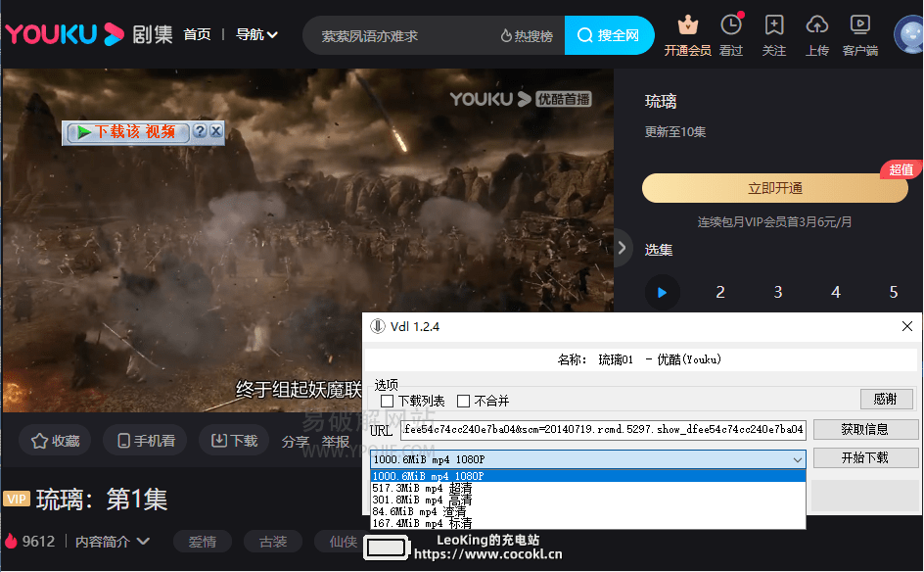This screenshot has height=572, width=924.
Task: Select 167.4MiB mp4 标清 option
Action: 587,523
